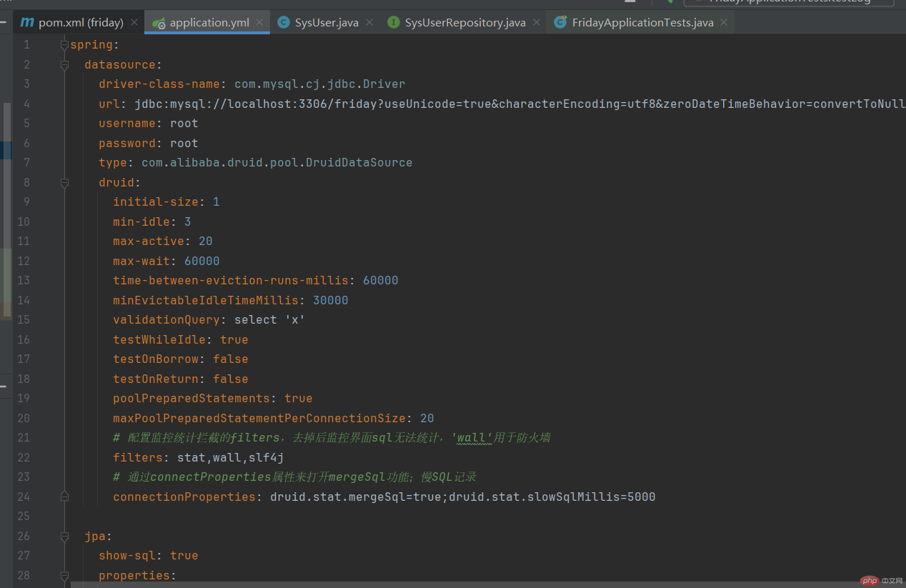This screenshot has height=588, width=906.
Task: Close the SysUser.java tab
Action: 369,23
